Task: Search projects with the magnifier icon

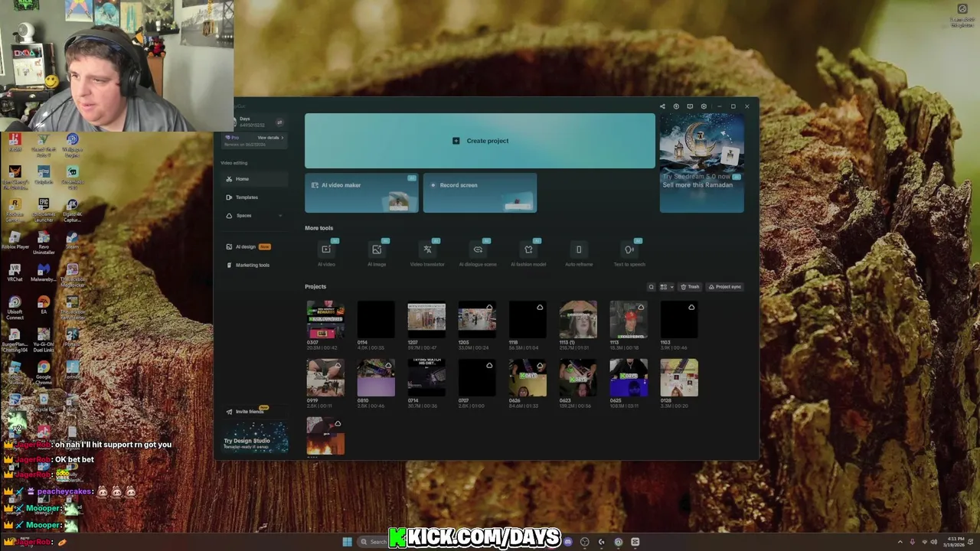Action: tap(652, 287)
